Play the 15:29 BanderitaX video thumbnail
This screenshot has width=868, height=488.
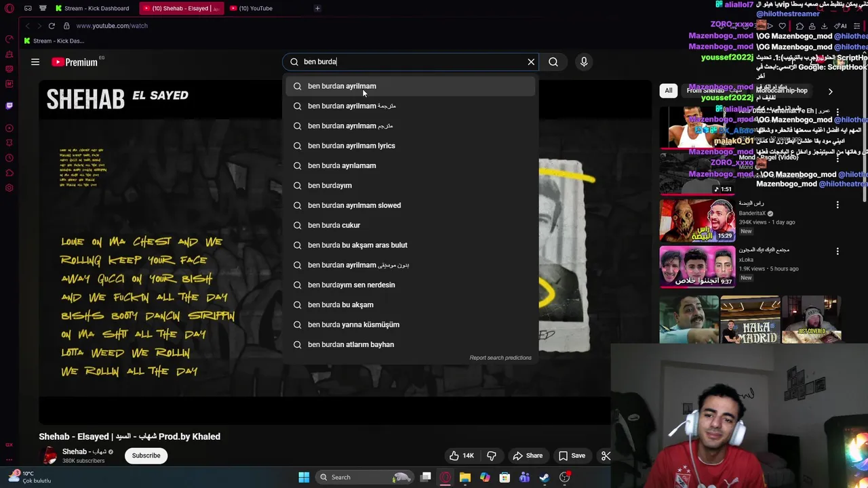697,220
